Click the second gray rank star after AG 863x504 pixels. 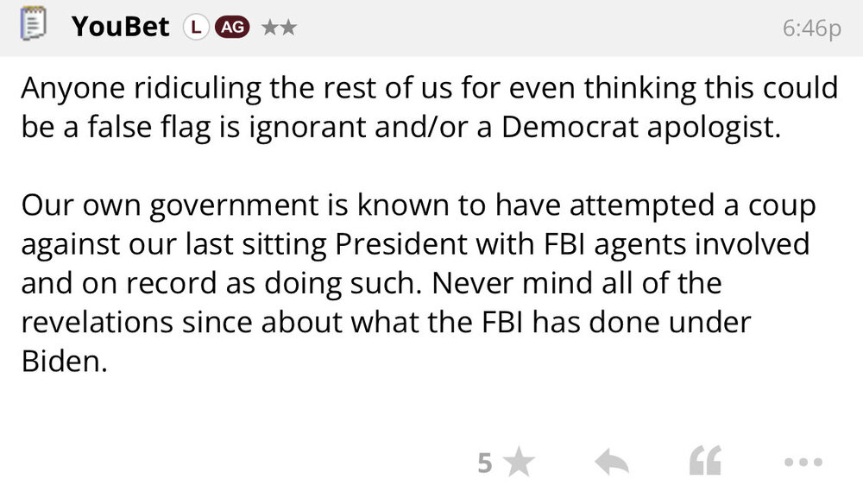(x=288, y=28)
